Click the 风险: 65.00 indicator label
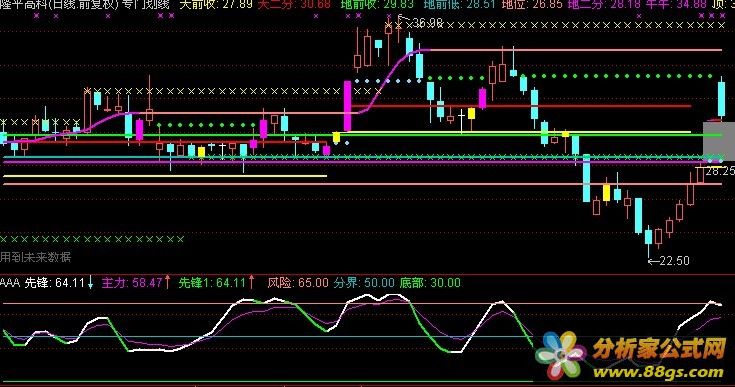 pos(298,283)
